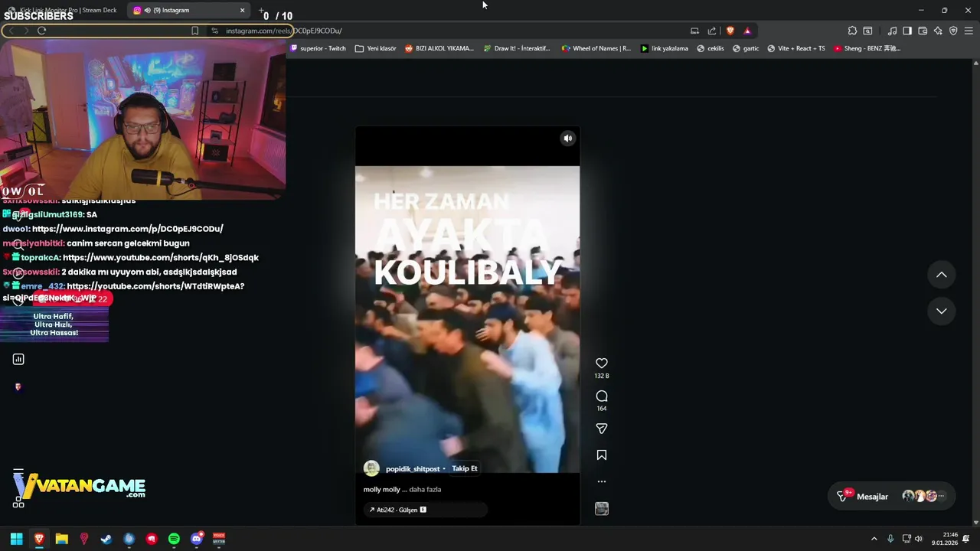Screen dimensions: 980x551
Task: Open comments on the reel
Action: pyautogui.click(x=602, y=396)
